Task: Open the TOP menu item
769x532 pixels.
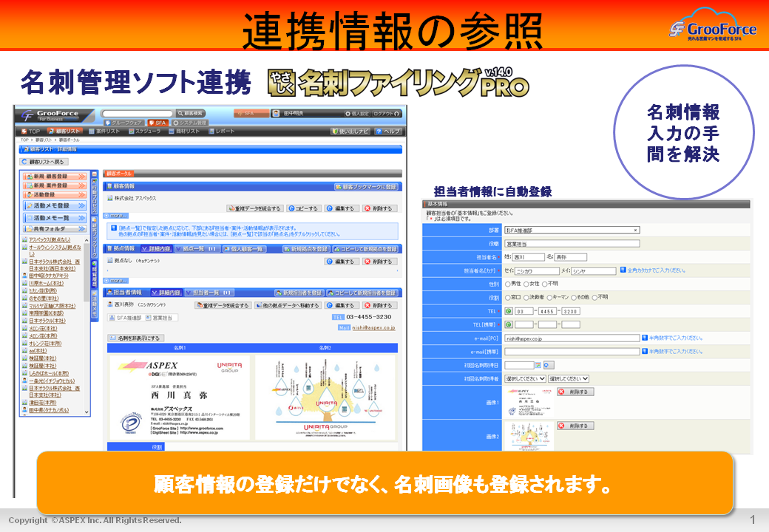Action: pos(30,132)
